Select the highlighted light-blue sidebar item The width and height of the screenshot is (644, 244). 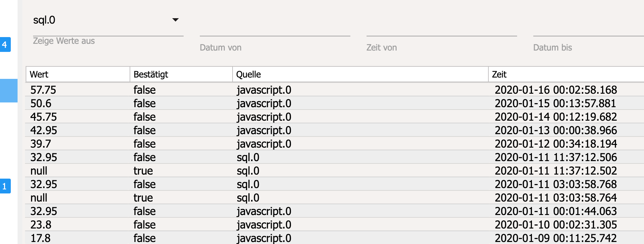[9, 90]
